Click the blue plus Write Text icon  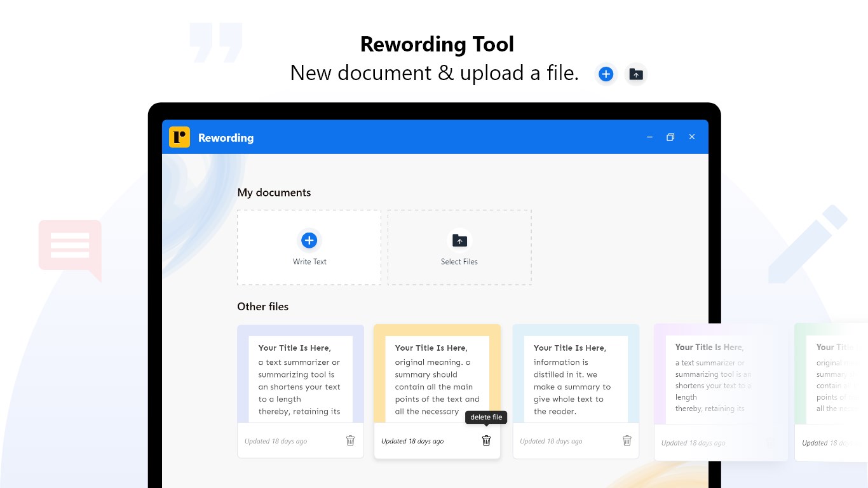(309, 240)
